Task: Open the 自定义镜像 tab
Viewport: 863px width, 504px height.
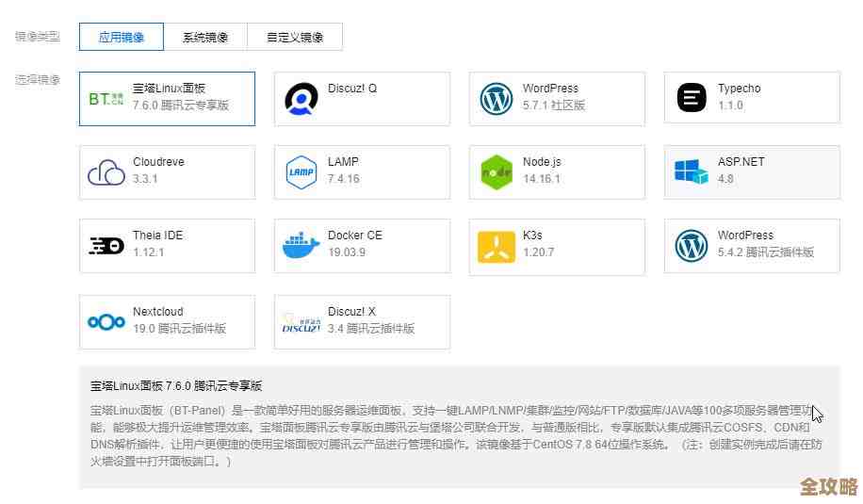Action: point(295,37)
